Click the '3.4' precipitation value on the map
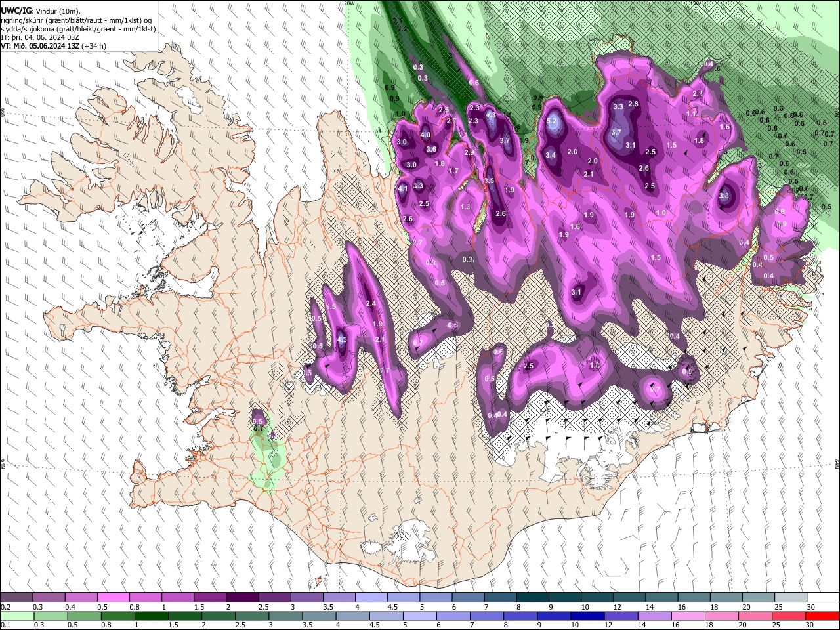The image size is (840, 630). click(x=551, y=156)
